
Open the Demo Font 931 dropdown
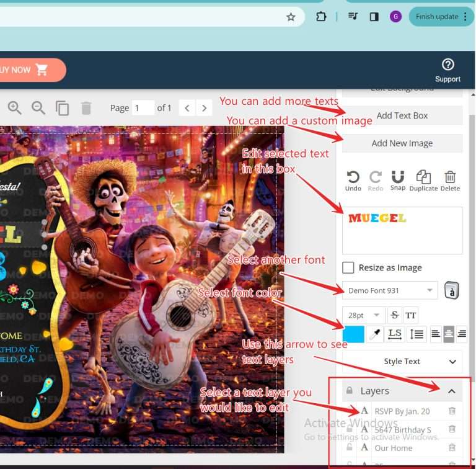click(x=390, y=290)
